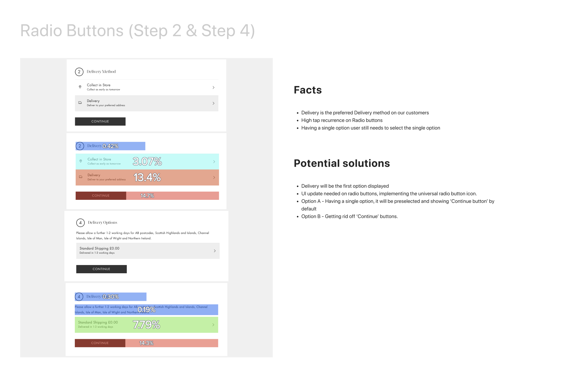Select the Collect in Store option
Image resolution: width=588 pixels, height=378 pixels.
147,87
